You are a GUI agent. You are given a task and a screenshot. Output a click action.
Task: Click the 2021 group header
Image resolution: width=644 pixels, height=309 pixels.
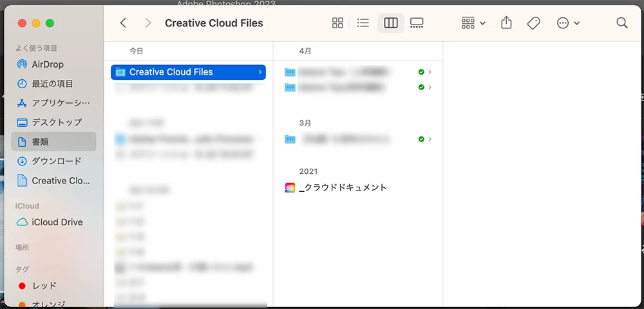[x=308, y=171]
